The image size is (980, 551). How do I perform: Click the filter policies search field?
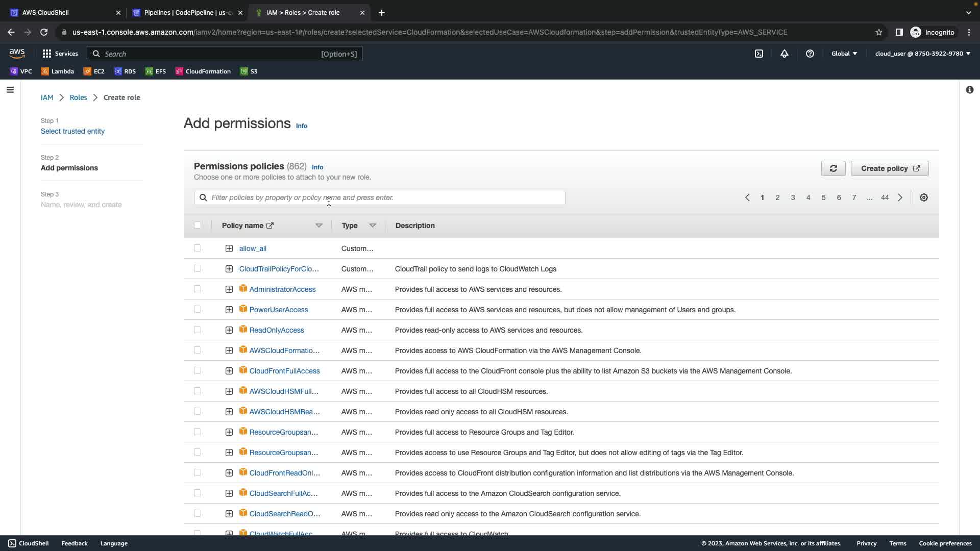tap(379, 197)
